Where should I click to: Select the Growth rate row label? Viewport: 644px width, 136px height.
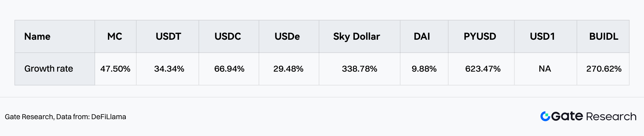pos(49,69)
